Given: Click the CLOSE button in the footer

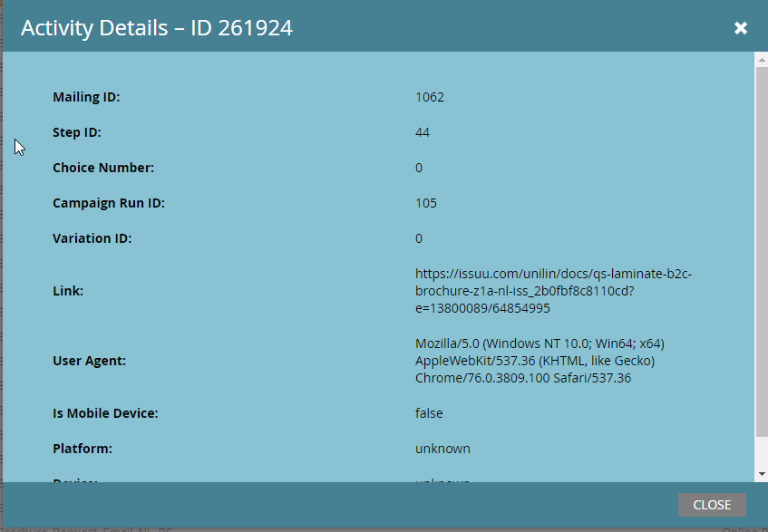Looking at the screenshot, I should [712, 505].
